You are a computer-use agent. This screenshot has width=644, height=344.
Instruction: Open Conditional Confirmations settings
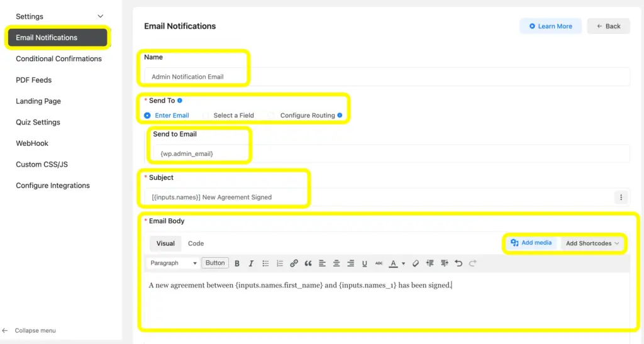58,58
